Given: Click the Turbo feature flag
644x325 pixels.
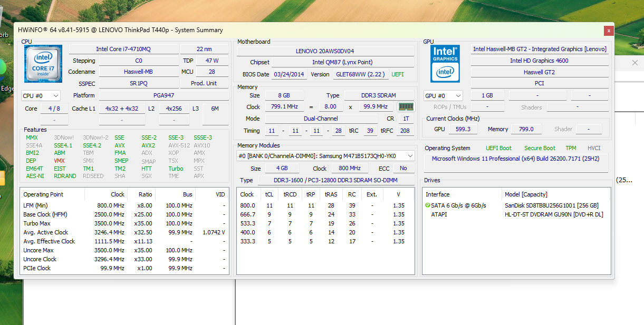Looking at the screenshot, I should coord(176,169).
